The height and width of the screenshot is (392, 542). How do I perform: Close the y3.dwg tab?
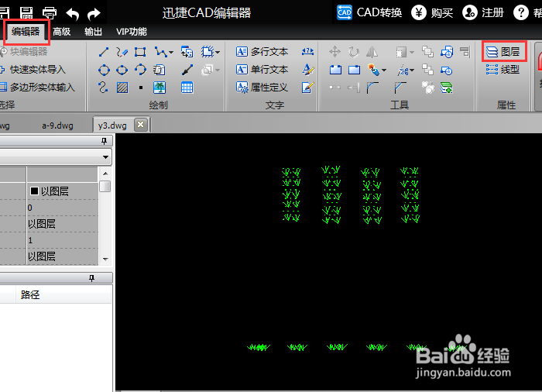click(141, 125)
